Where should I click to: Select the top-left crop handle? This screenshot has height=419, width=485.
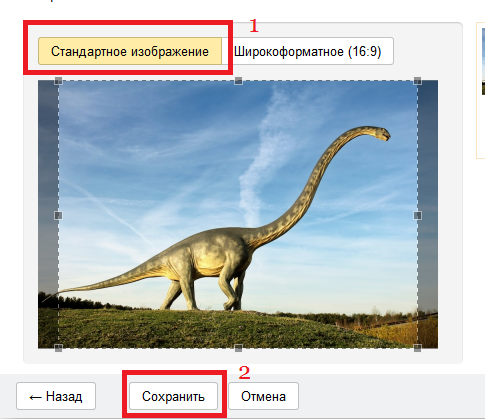click(58, 81)
